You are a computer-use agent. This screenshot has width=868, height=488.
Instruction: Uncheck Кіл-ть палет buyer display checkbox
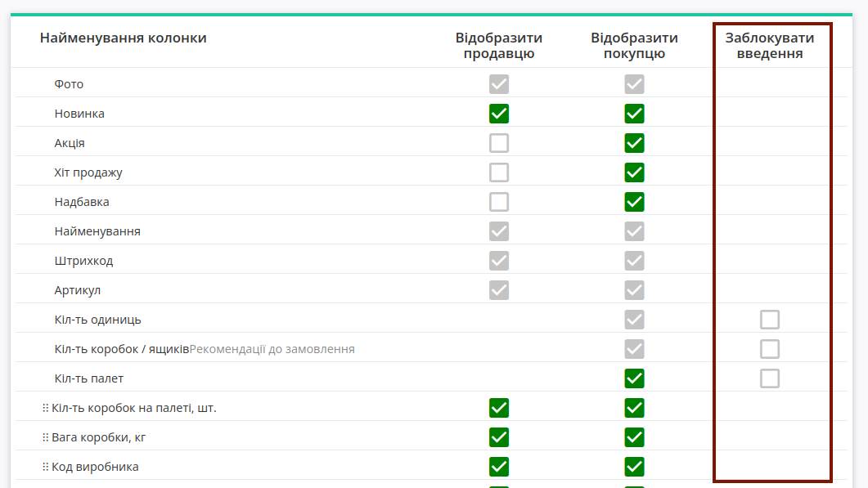(634, 378)
